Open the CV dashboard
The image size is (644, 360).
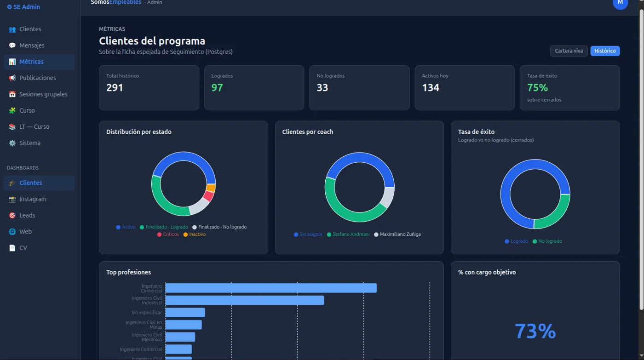[39, 248]
